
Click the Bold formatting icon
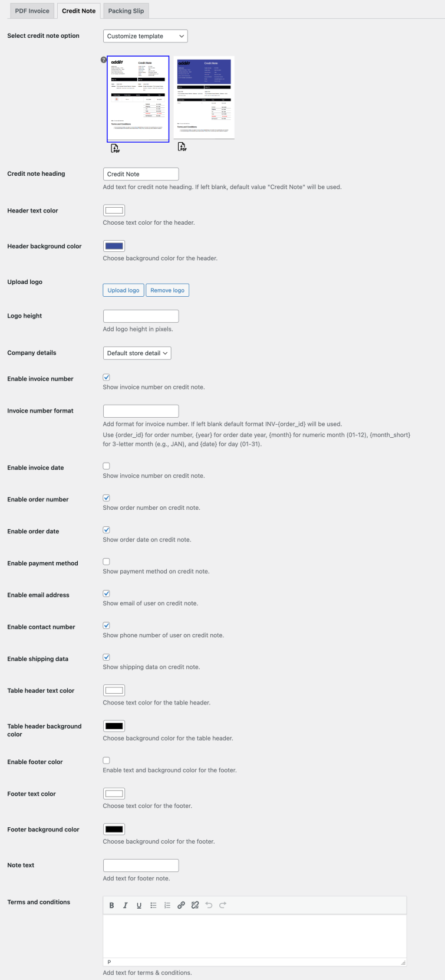pyautogui.click(x=112, y=906)
